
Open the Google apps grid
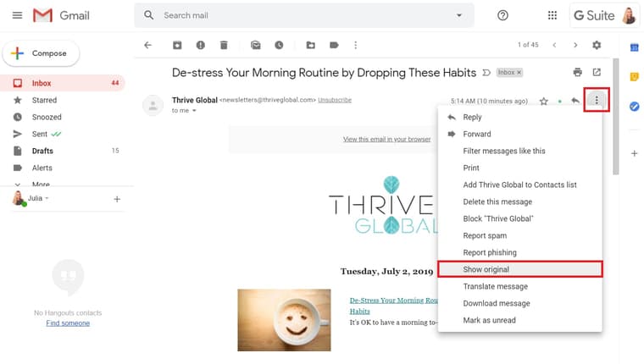(x=552, y=15)
